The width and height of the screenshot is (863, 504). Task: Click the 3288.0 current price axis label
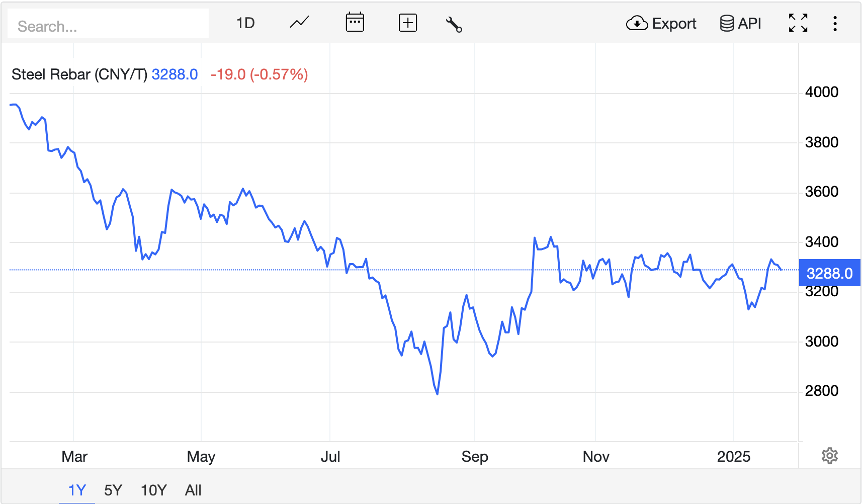(x=829, y=273)
